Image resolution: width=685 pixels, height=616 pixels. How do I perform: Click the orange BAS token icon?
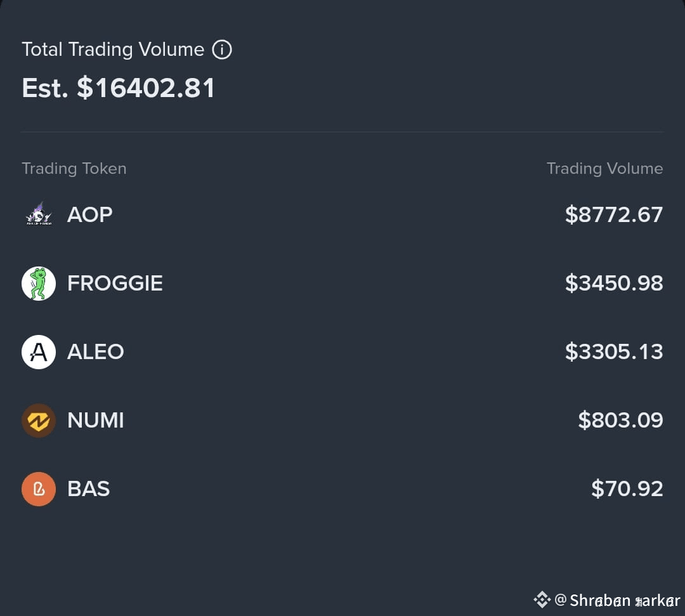click(39, 489)
